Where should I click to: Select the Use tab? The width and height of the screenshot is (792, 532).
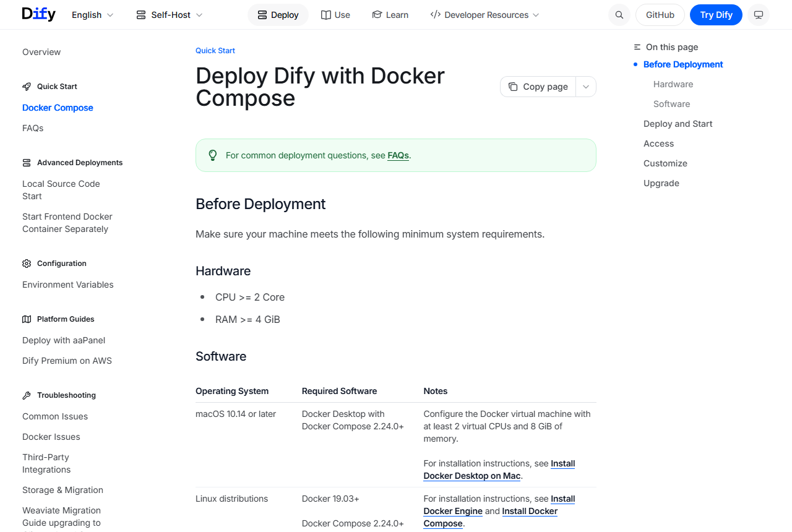point(335,15)
